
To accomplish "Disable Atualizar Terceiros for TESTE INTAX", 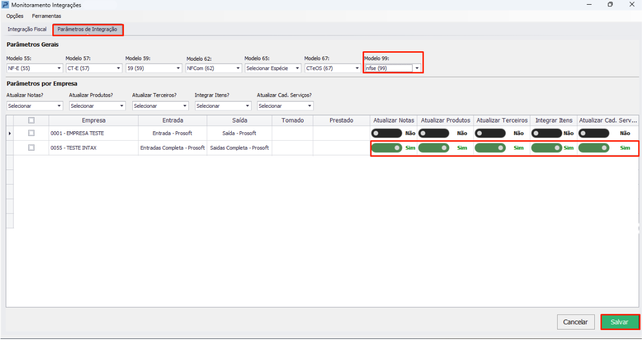I will (490, 148).
